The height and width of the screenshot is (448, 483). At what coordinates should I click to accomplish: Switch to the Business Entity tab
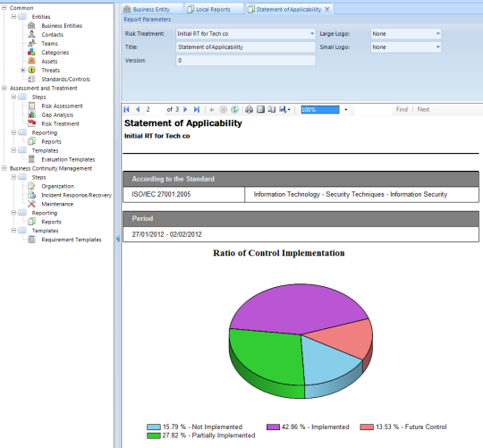[152, 9]
